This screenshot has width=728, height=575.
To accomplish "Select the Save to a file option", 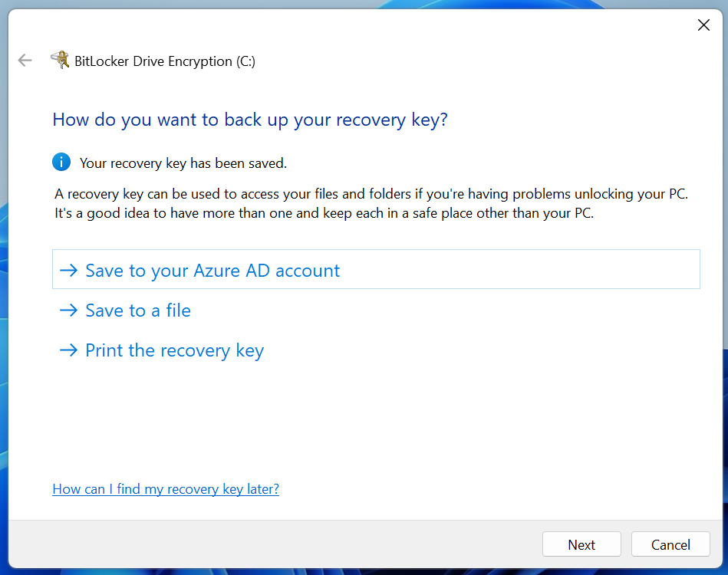I will coord(138,310).
